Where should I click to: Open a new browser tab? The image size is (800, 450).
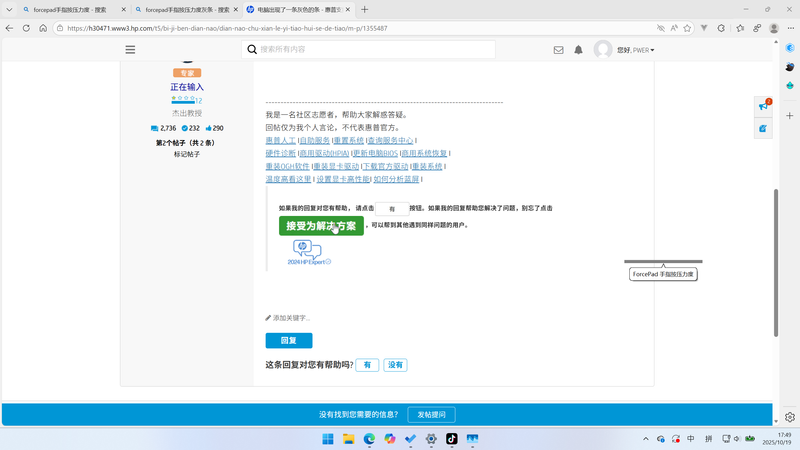tap(364, 9)
